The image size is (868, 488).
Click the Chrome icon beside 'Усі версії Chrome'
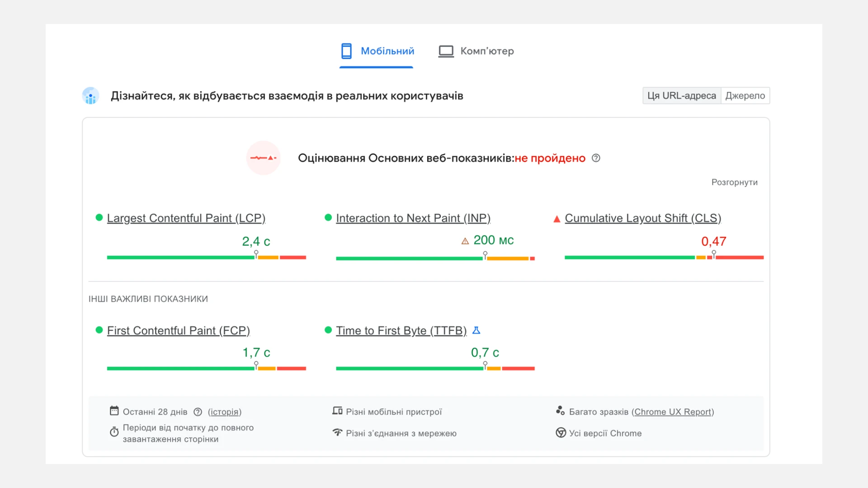pyautogui.click(x=561, y=433)
